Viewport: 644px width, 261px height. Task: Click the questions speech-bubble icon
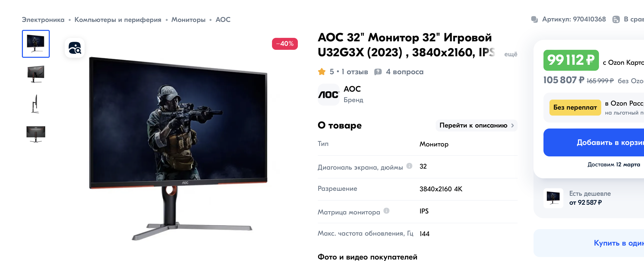click(378, 72)
